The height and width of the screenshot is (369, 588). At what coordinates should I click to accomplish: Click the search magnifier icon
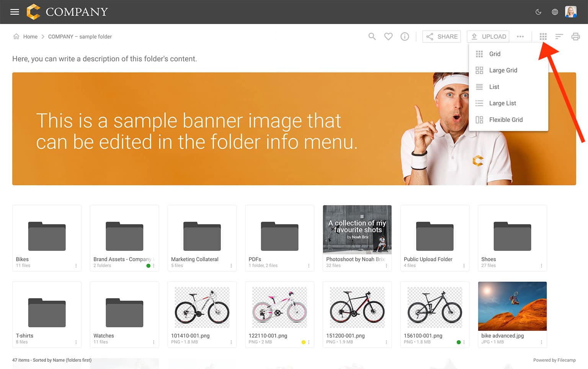[x=372, y=36]
